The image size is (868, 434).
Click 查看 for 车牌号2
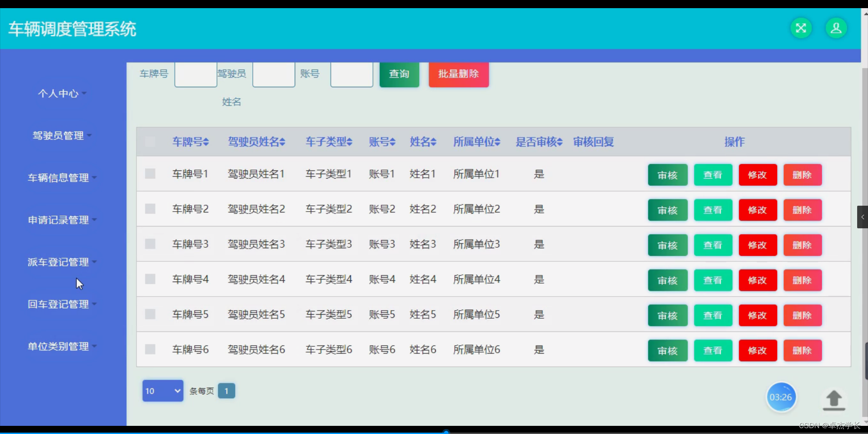[x=713, y=210]
